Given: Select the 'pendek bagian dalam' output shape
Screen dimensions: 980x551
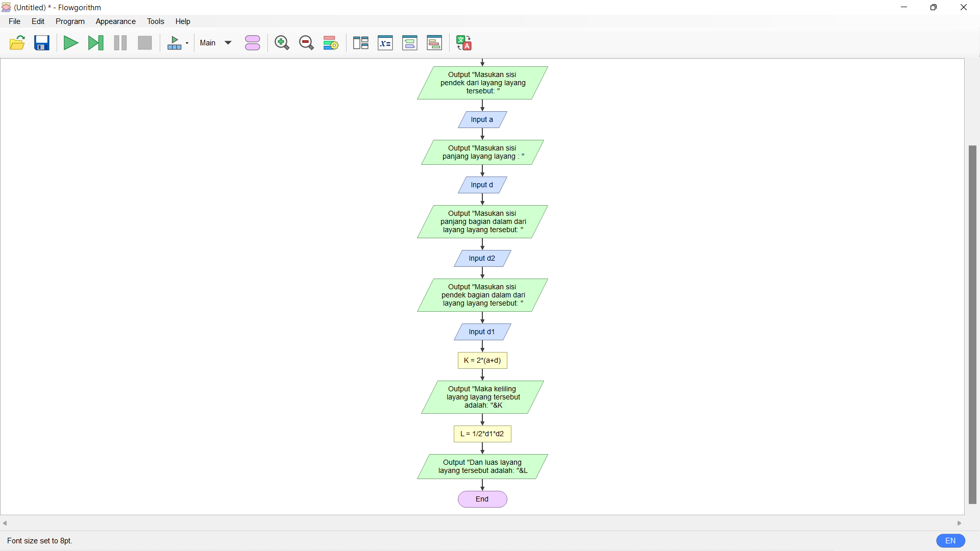Looking at the screenshot, I should [482, 295].
